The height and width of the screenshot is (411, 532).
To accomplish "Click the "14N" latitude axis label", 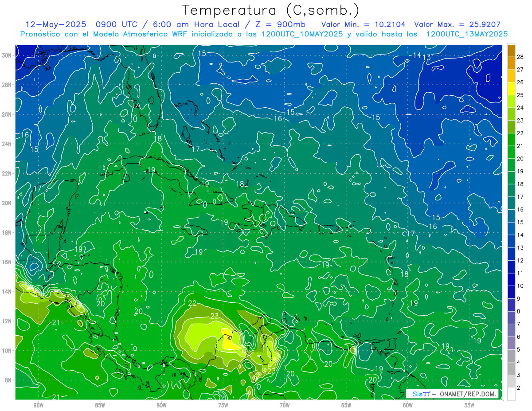I will click(8, 291).
